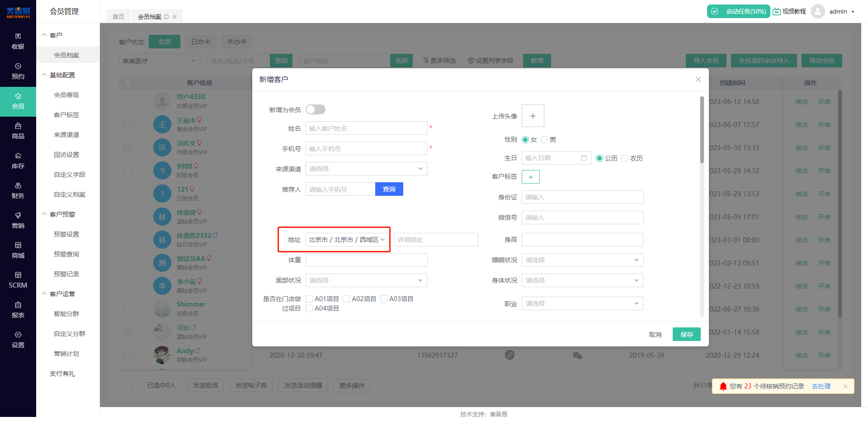Open the 来源渠道 dropdown
The image size is (868, 421).
[366, 168]
